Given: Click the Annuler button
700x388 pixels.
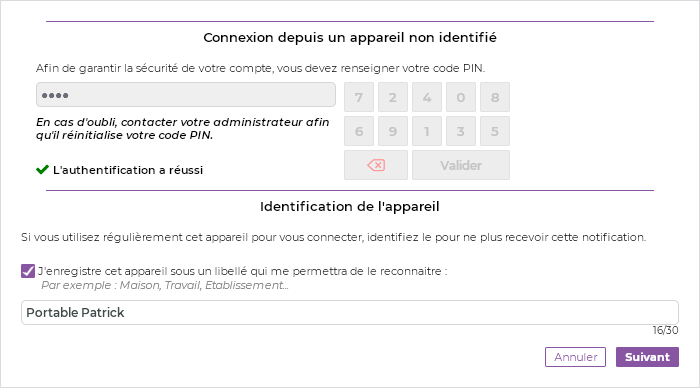Looking at the screenshot, I should point(575,357).
